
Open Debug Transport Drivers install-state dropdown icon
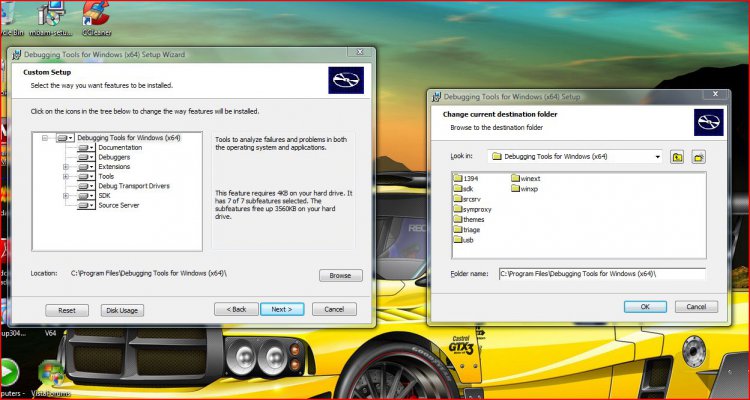tap(86, 186)
